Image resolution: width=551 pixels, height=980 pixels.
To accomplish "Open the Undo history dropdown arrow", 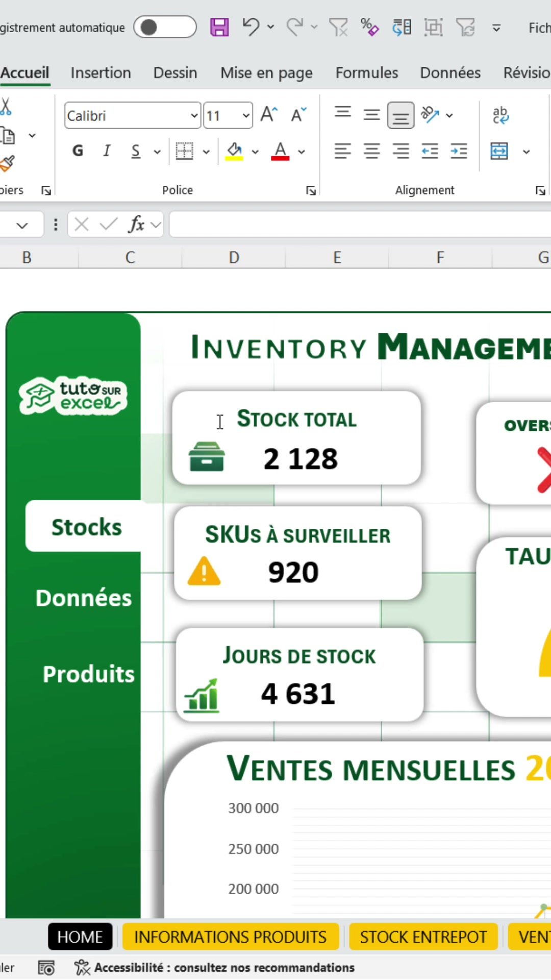I will pos(270,27).
